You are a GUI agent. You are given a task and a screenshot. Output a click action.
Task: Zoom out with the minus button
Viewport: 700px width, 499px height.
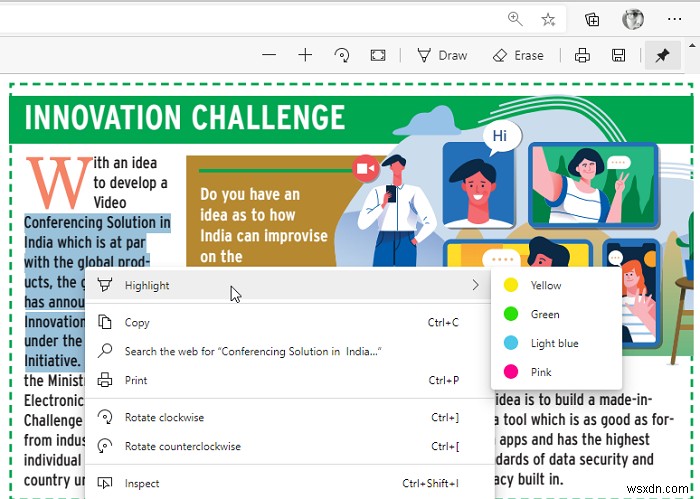269,55
